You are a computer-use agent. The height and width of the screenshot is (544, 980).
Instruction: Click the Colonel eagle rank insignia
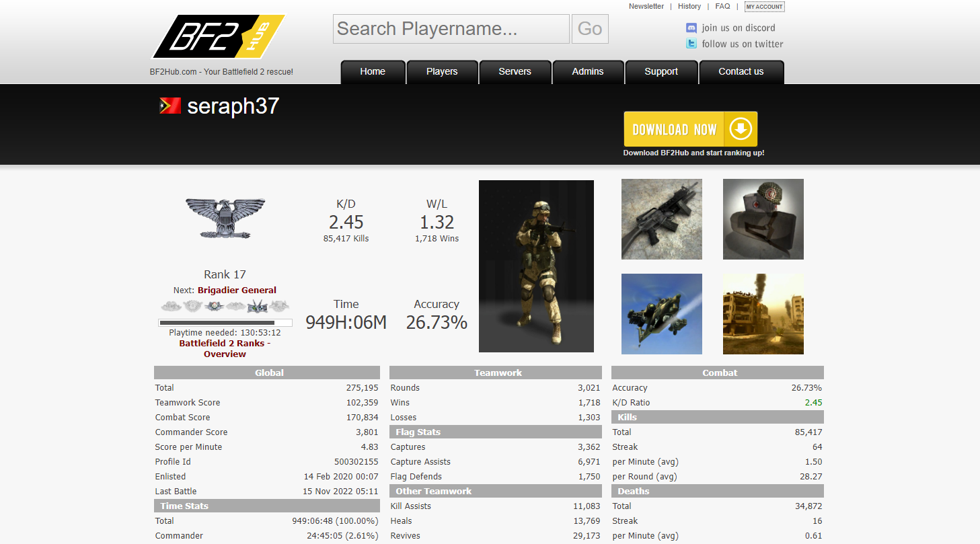pos(225,217)
